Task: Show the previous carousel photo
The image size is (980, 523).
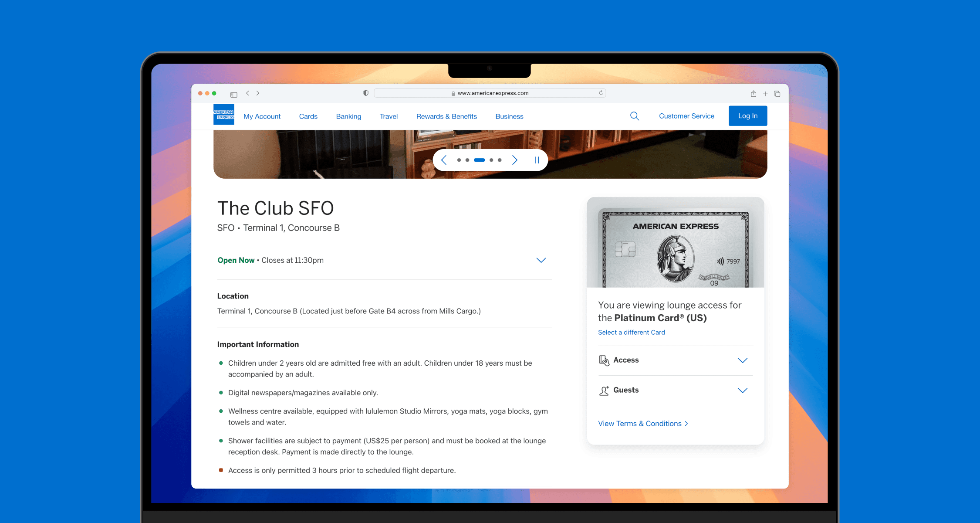Action: [444, 160]
